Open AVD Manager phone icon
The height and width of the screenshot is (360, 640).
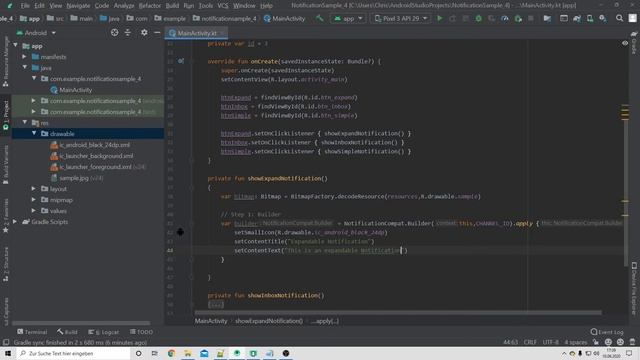point(590,18)
